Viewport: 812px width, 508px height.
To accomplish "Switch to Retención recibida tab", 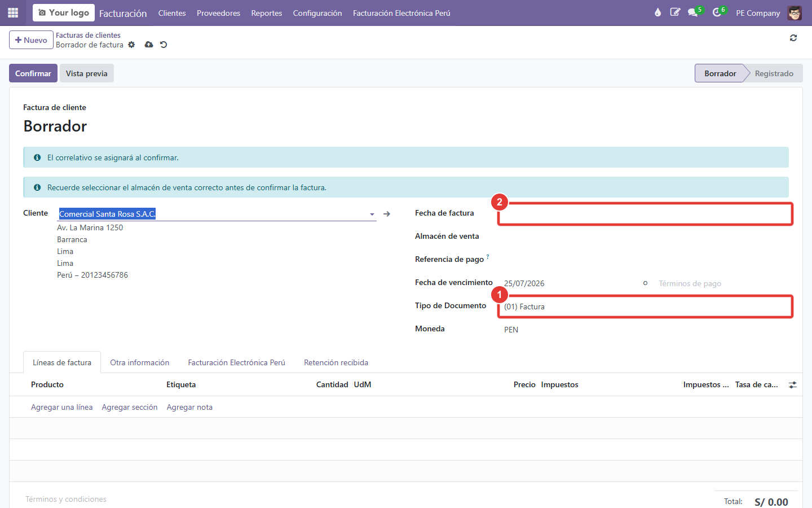I will pyautogui.click(x=336, y=362).
